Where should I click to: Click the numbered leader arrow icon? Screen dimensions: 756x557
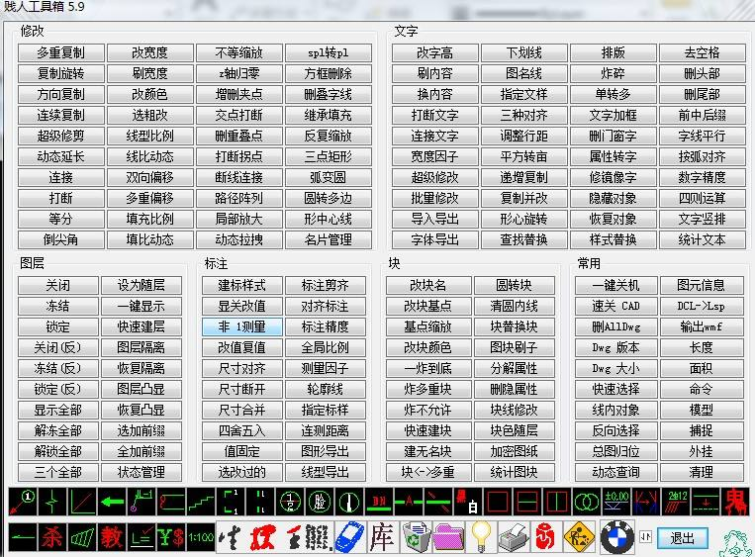tap(23, 502)
